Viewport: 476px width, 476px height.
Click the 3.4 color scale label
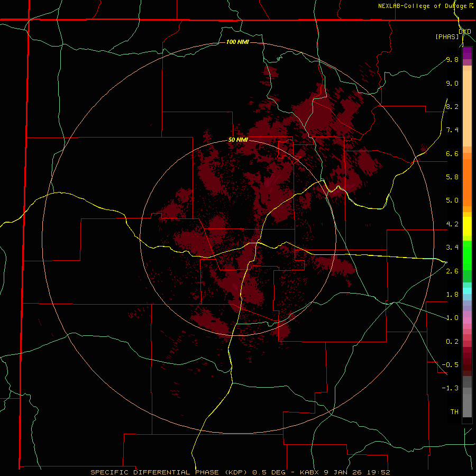click(x=452, y=248)
